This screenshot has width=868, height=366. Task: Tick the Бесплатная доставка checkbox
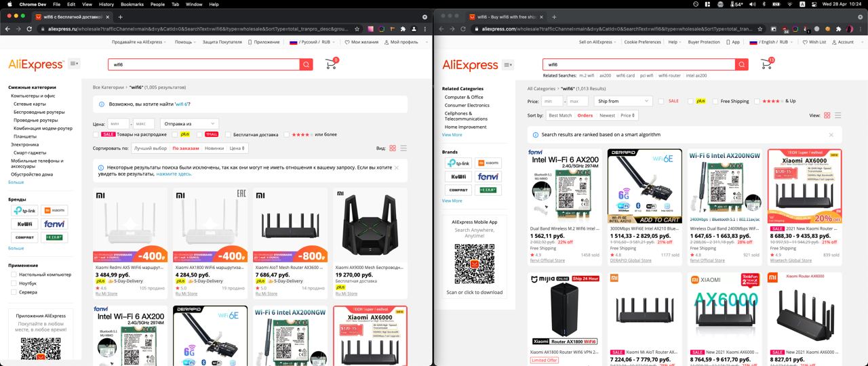coord(228,134)
